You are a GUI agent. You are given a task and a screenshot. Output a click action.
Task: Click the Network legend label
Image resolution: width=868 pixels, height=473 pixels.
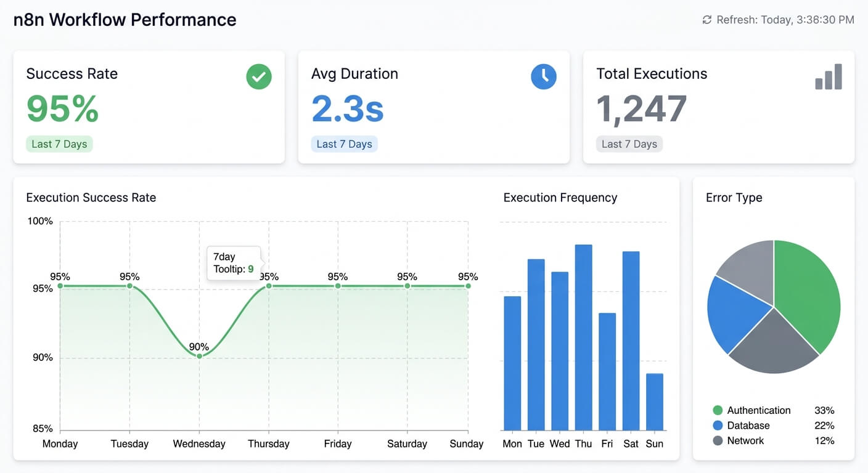click(x=745, y=441)
